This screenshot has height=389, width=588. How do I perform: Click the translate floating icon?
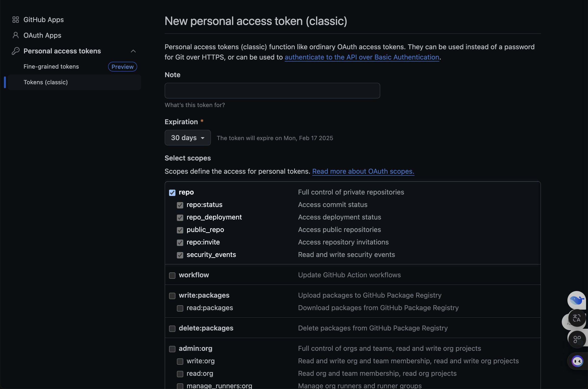(577, 318)
